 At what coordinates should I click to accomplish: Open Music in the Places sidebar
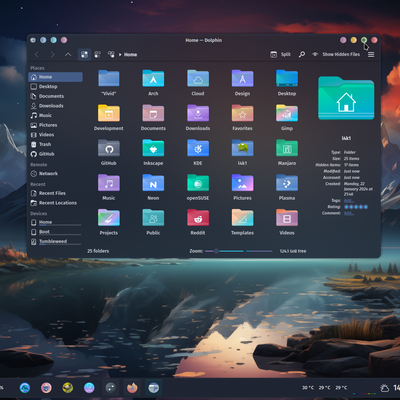[x=56, y=116]
